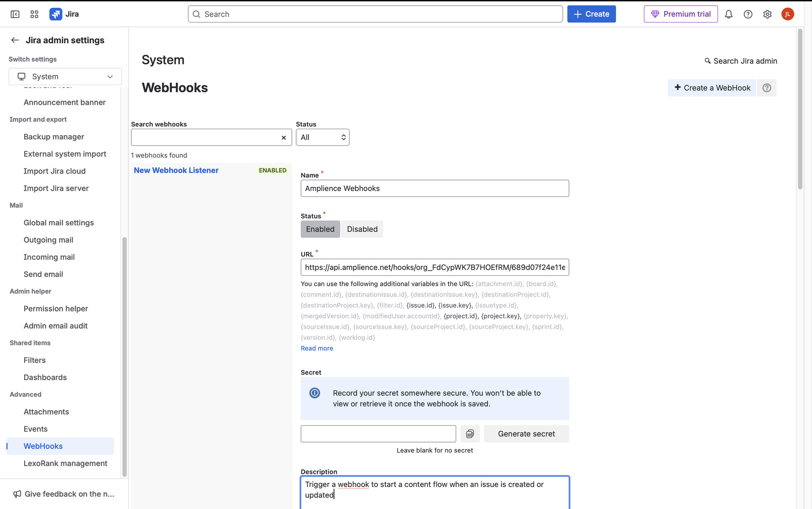Image resolution: width=812 pixels, height=509 pixels.
Task: Open the Jira notifications bell
Action: [729, 14]
